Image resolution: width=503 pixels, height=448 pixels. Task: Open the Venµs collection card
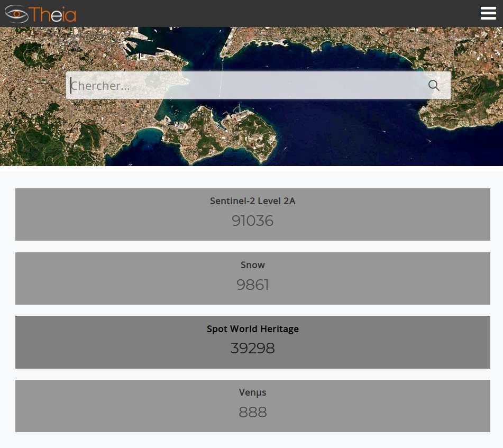(253, 406)
